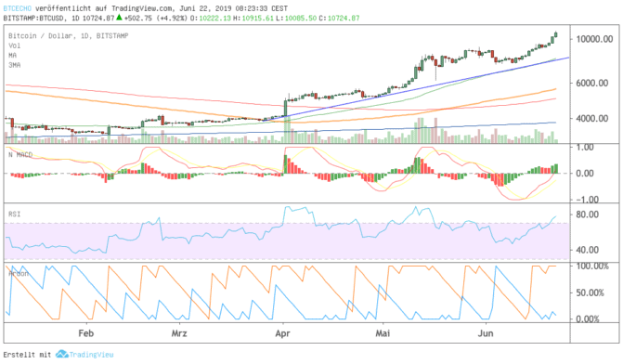Click the low price value 10085.50
The width and height of the screenshot is (623, 364).
(301, 19)
